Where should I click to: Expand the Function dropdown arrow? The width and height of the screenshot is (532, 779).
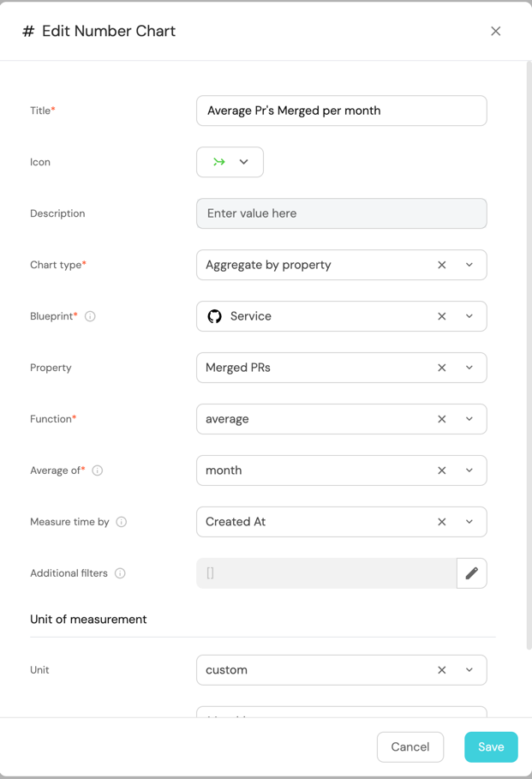tap(469, 419)
